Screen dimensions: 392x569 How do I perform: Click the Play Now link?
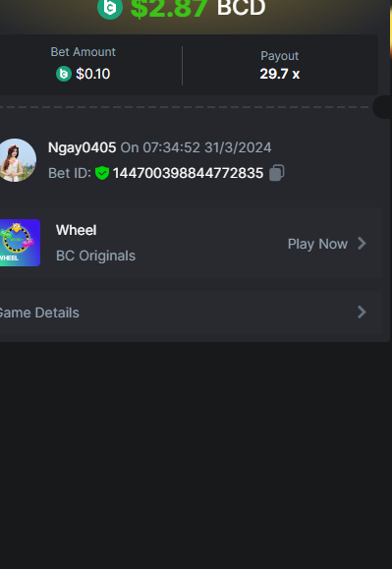pyautogui.click(x=317, y=244)
